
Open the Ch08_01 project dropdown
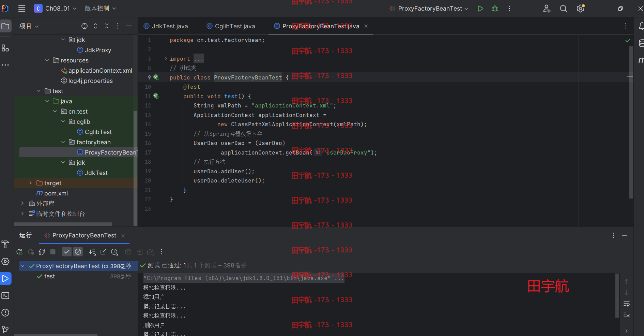click(x=56, y=9)
